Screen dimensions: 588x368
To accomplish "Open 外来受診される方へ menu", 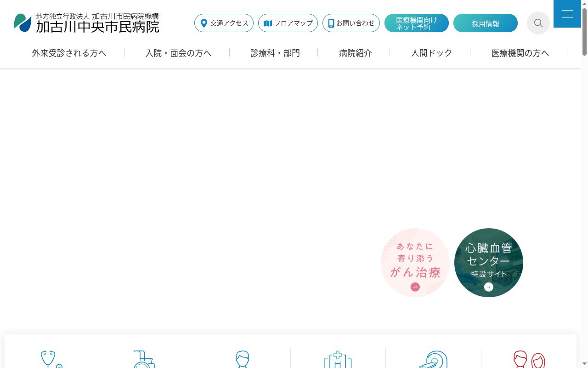I will (x=69, y=53).
